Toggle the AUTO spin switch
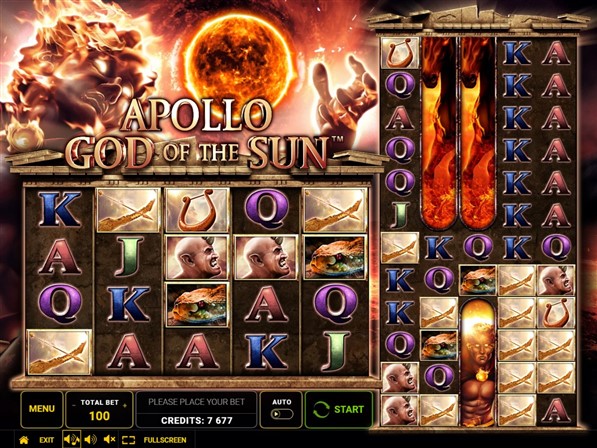This screenshot has width=597, height=448. (x=282, y=414)
